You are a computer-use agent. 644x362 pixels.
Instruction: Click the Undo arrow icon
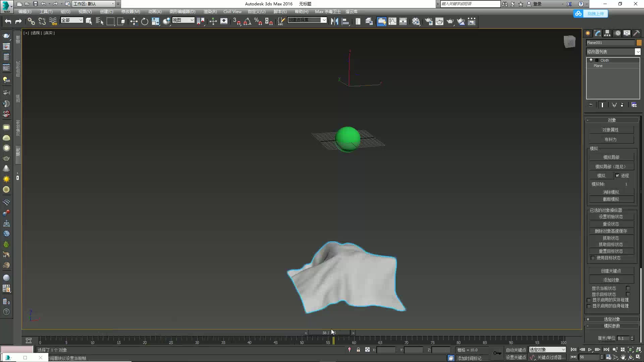tap(8, 22)
